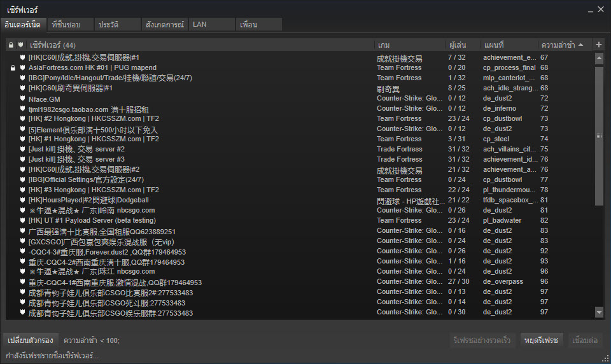Select [HK] #1 Hongkong | HKCSSZM.com server
611x364 pixels.
(x=299, y=139)
